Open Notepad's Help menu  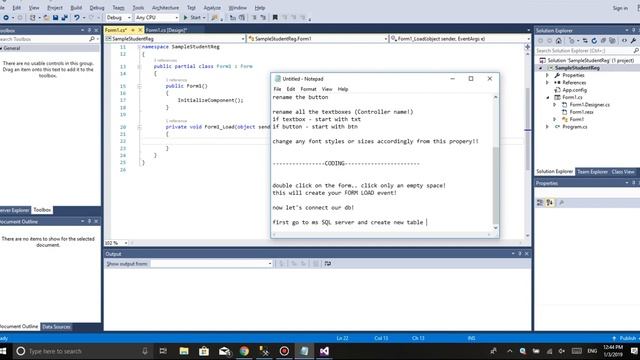click(x=343, y=89)
